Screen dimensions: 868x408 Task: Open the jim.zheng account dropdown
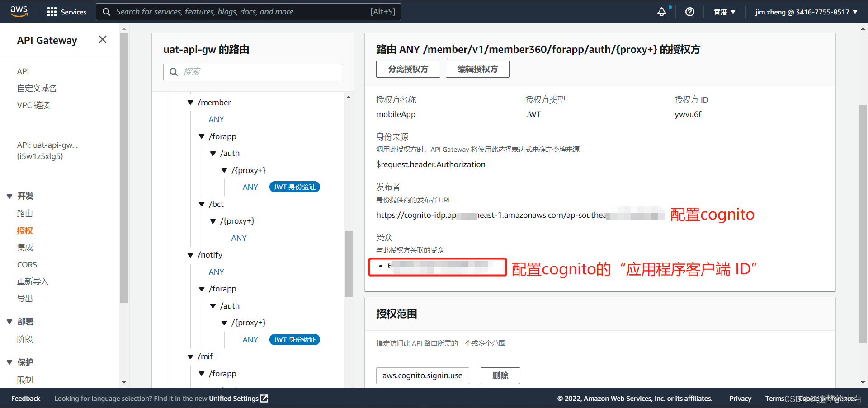[x=806, y=12]
